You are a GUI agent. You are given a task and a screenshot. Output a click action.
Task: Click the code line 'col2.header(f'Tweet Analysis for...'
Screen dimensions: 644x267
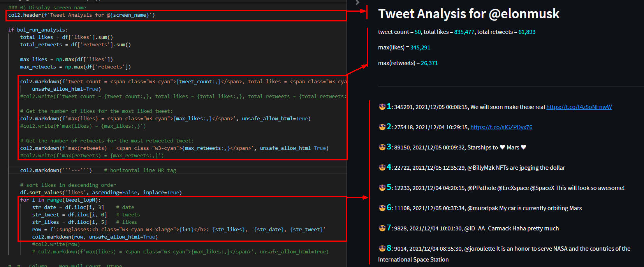tap(81, 15)
